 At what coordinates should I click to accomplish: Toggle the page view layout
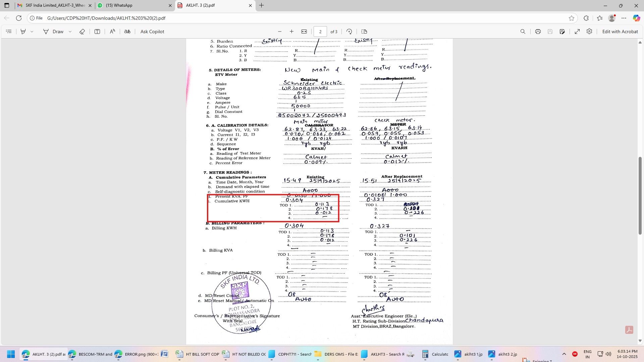coord(364,32)
